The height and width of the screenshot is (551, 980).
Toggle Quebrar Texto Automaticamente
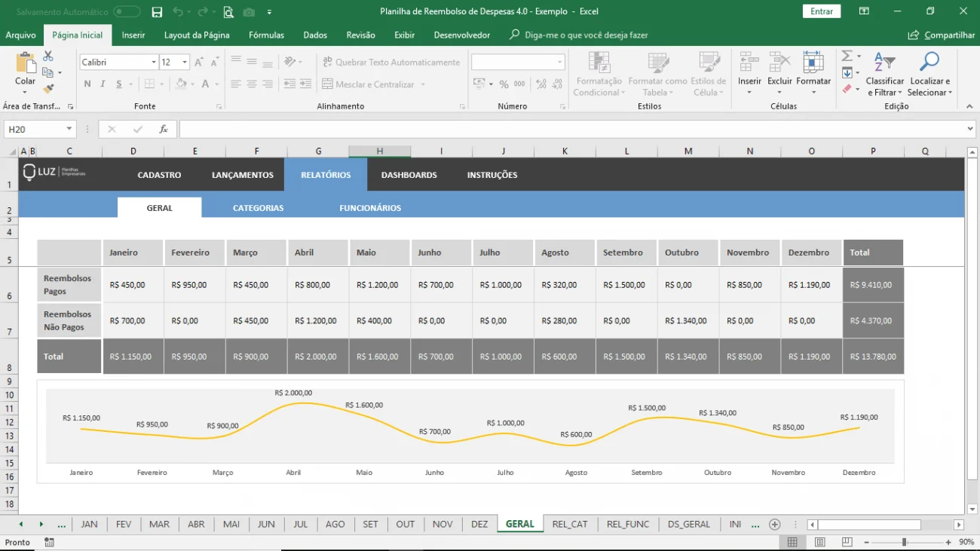click(x=391, y=63)
